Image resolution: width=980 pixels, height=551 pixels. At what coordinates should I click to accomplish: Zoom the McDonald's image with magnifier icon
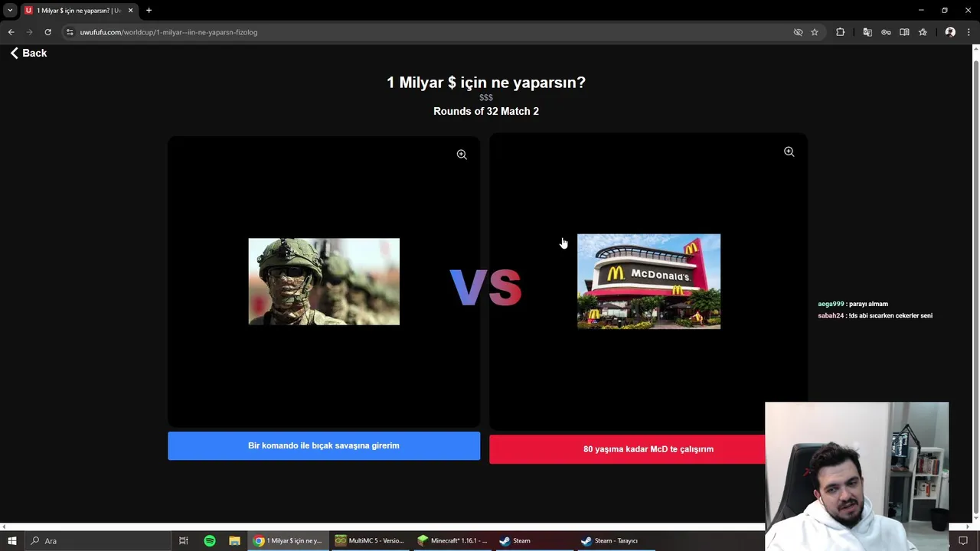(x=789, y=152)
